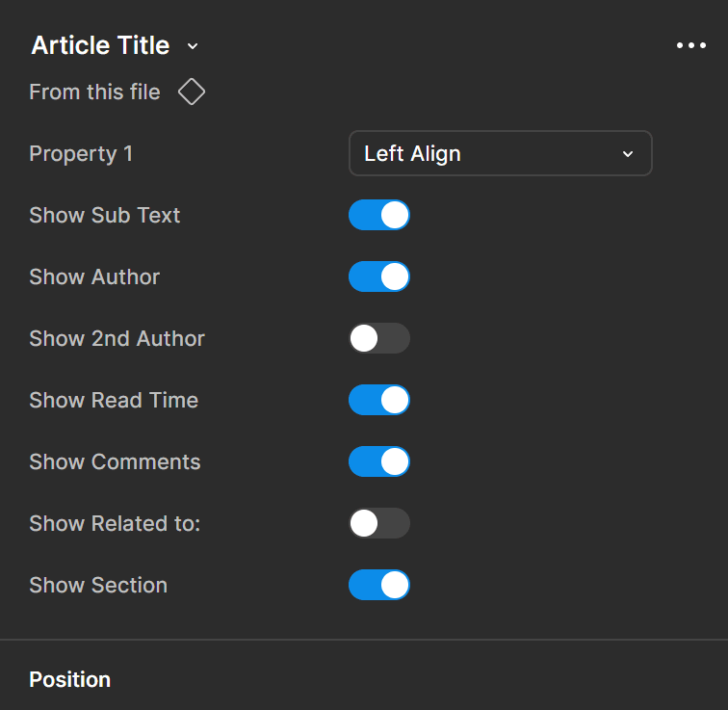Click the From this file link
This screenshot has width=728, height=710.
[94, 92]
